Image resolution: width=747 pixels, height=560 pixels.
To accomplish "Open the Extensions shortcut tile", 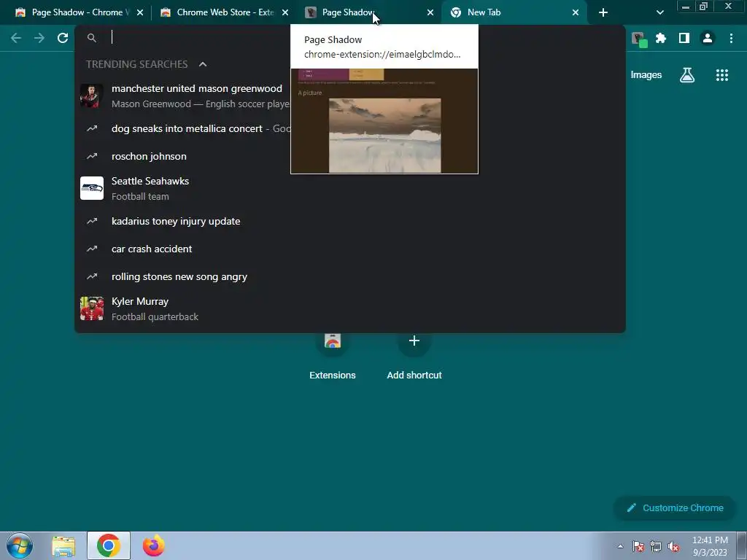I will coord(333,356).
